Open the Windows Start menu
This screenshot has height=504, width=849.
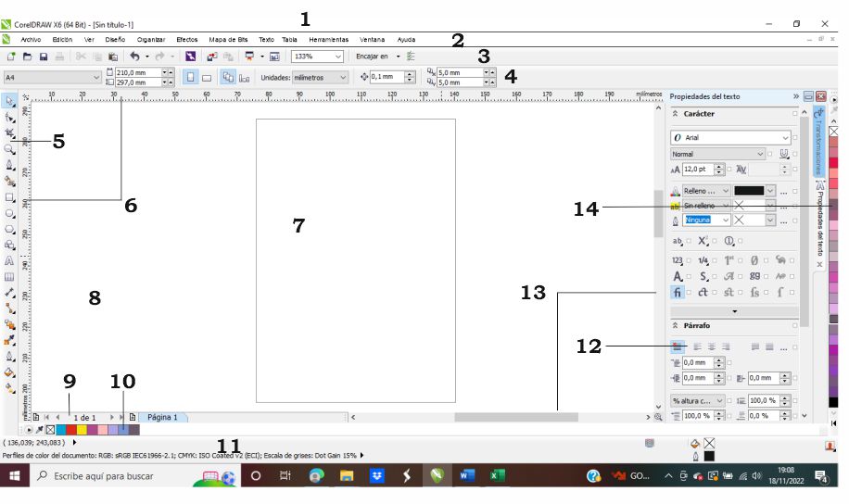tap(15, 476)
